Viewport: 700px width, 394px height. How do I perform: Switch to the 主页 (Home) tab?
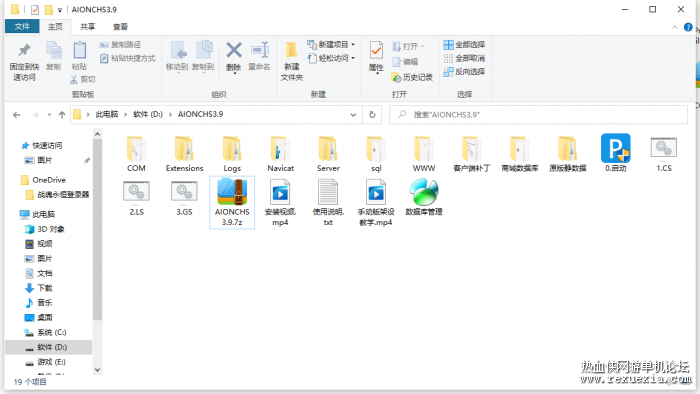55,27
